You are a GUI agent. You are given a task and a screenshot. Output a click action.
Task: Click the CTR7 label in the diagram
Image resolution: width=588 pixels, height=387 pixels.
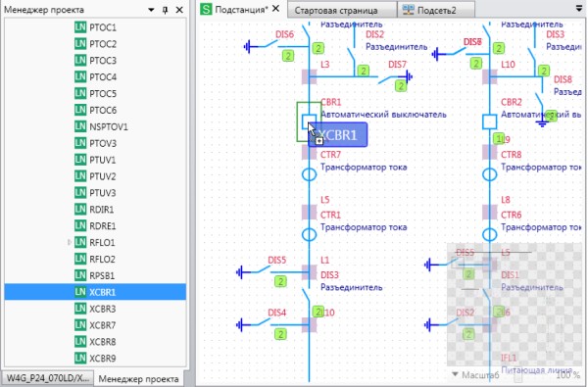click(x=330, y=155)
